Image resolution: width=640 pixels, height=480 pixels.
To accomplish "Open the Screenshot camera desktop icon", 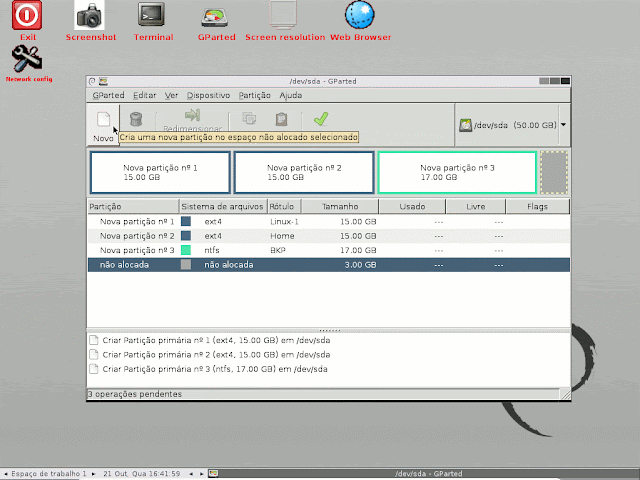I will pos(90,20).
